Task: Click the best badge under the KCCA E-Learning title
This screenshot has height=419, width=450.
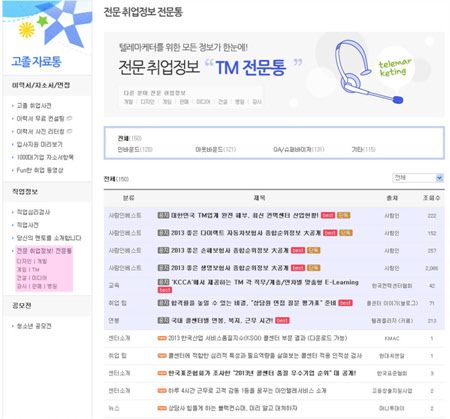Action: click(165, 290)
